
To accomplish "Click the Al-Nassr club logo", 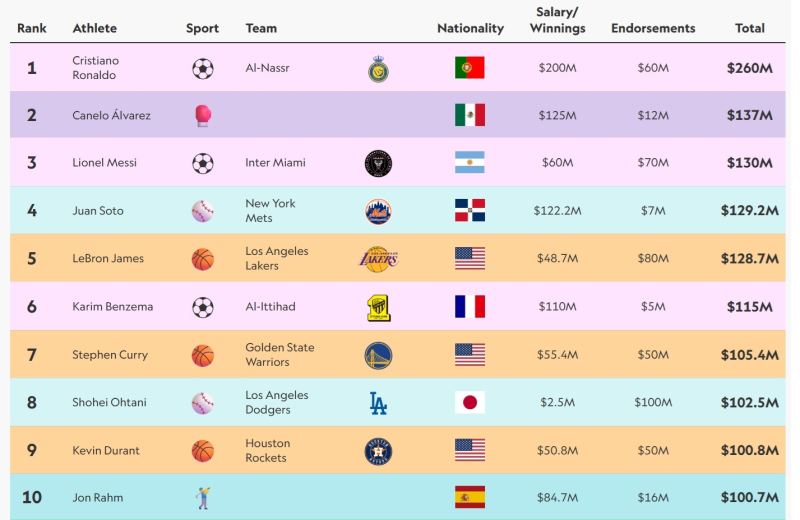I will tap(378, 68).
